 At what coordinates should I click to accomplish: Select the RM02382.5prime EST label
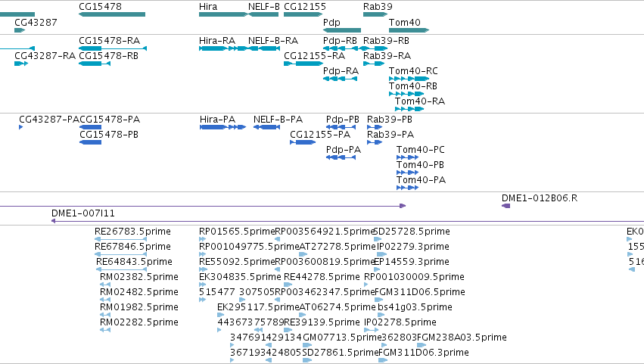point(139,277)
